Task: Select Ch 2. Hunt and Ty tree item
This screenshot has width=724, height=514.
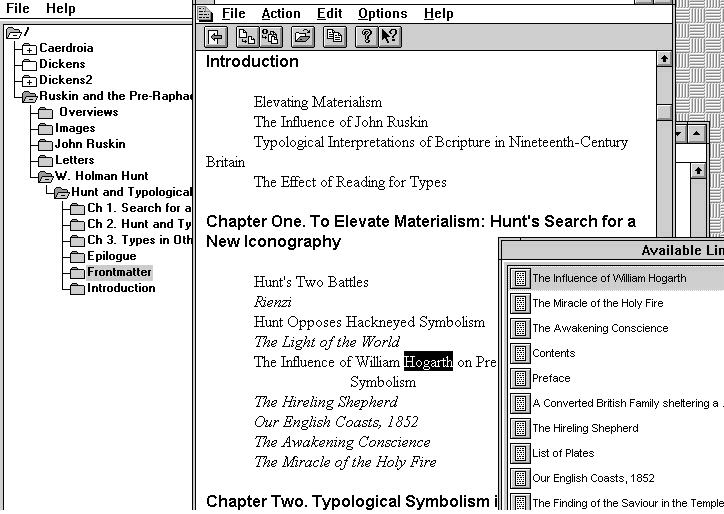Action: click(139, 224)
